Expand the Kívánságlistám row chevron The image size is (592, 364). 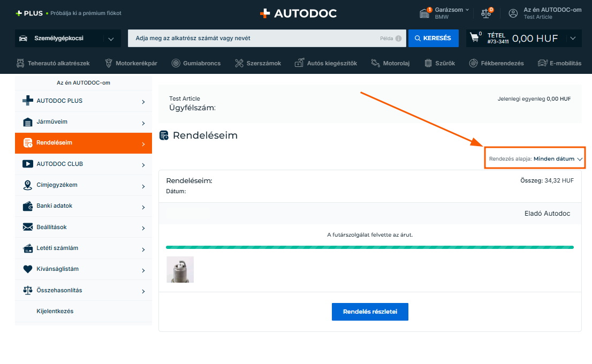click(x=143, y=270)
